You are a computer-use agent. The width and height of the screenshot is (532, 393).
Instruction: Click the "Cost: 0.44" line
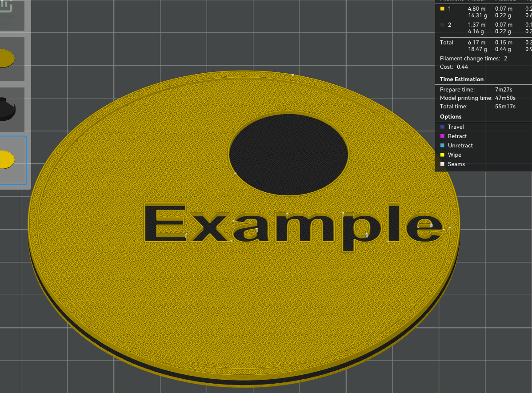click(x=454, y=67)
